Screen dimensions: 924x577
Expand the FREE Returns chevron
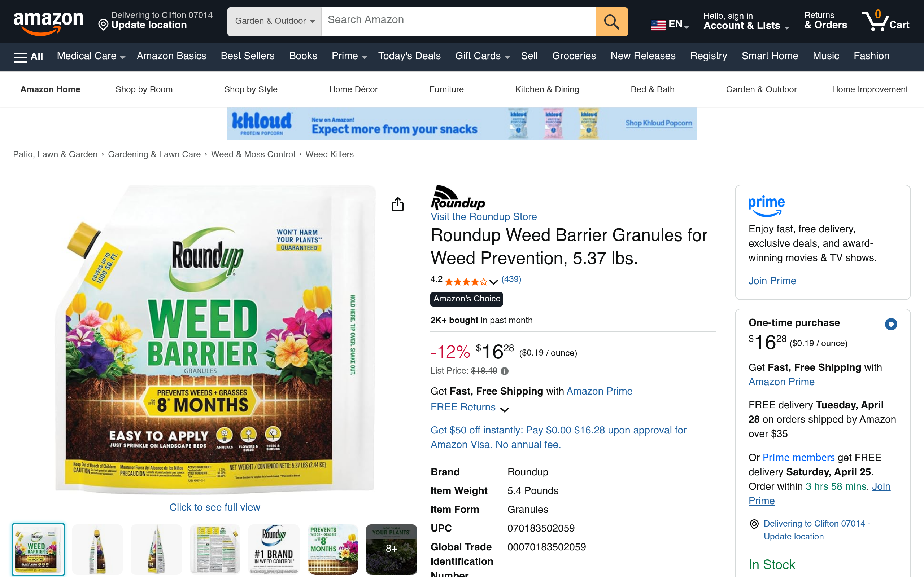tap(504, 409)
